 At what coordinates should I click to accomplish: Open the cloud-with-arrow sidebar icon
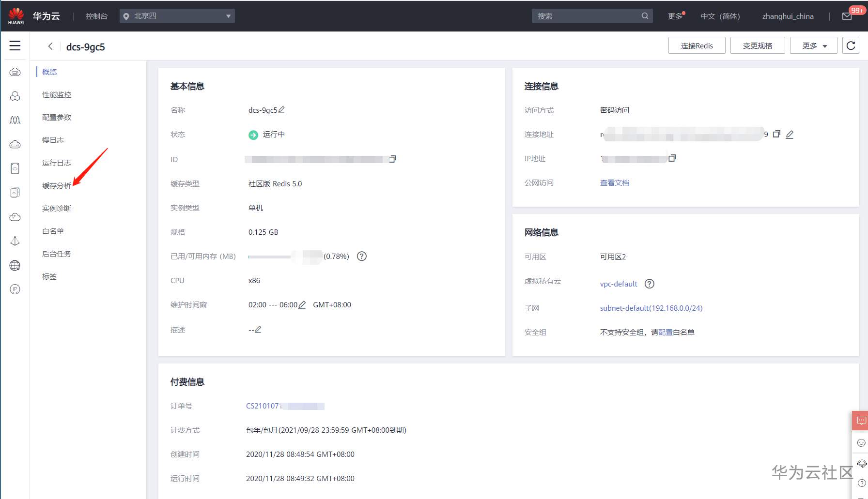click(x=15, y=217)
